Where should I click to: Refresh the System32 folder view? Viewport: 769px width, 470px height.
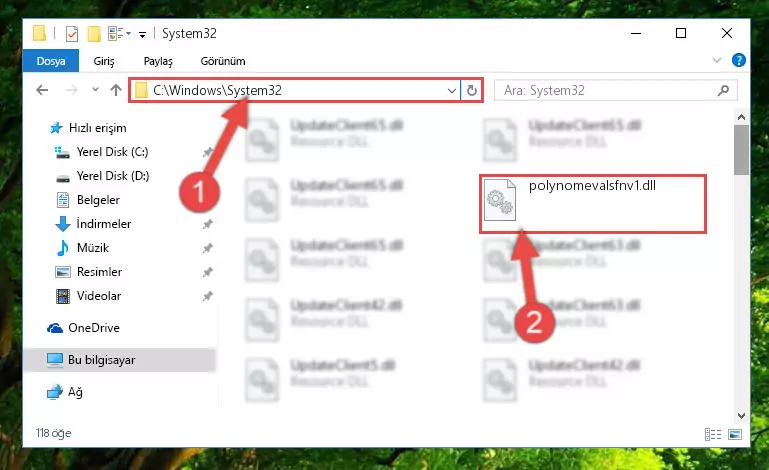471,90
